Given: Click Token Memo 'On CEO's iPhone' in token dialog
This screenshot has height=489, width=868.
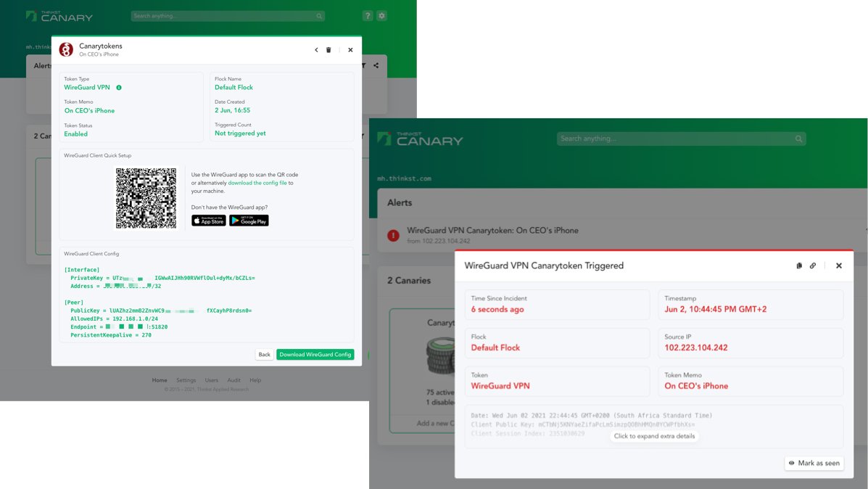Looking at the screenshot, I should (x=89, y=111).
